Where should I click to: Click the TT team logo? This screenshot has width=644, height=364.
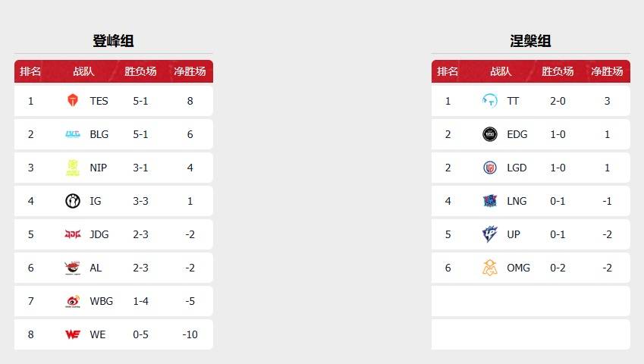click(x=490, y=101)
